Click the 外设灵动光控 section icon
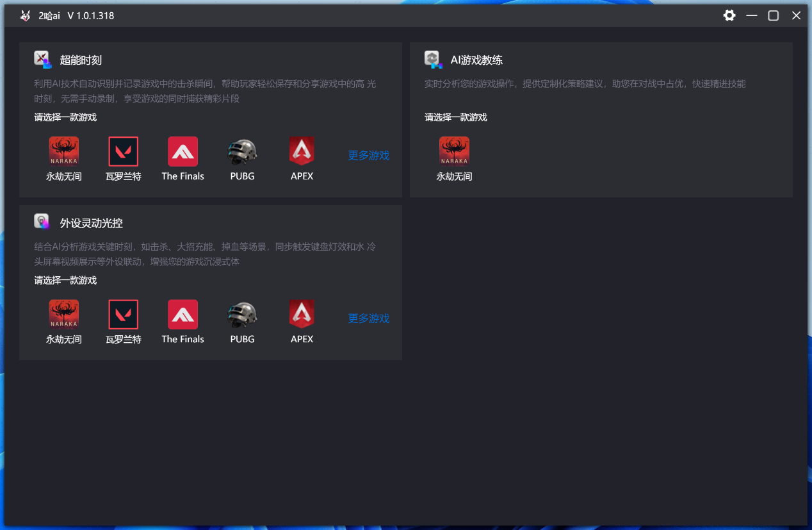 42,222
